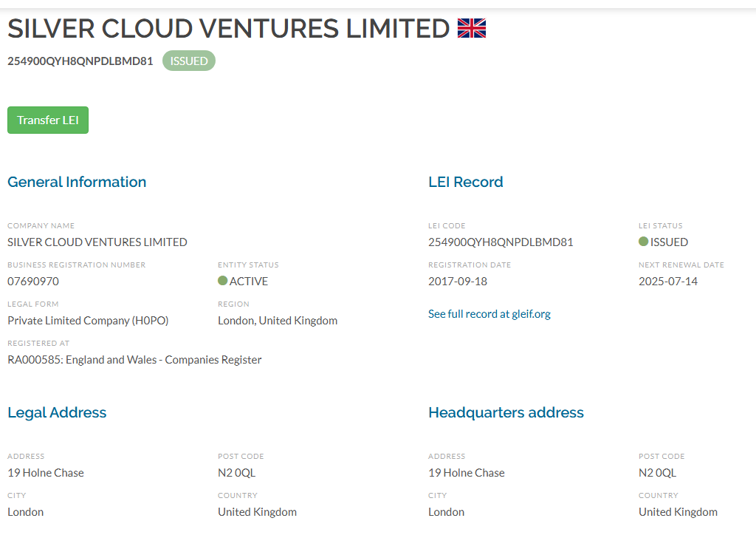The image size is (756, 535).
Task: Select 19 Holne Chase under Legal Address
Action: [45, 473]
